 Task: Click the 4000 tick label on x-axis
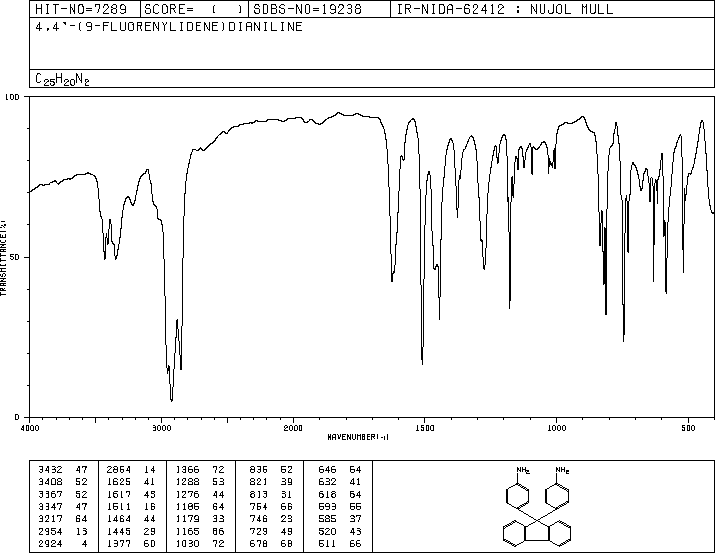coord(30,428)
